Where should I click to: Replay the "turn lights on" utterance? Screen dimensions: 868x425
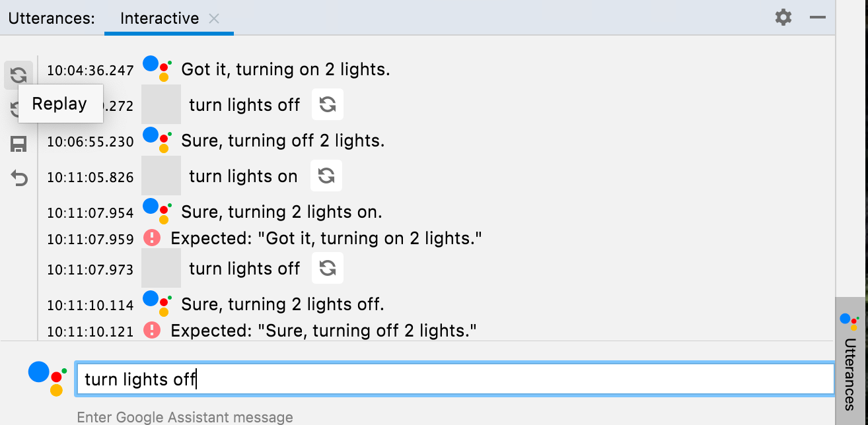coord(326,176)
